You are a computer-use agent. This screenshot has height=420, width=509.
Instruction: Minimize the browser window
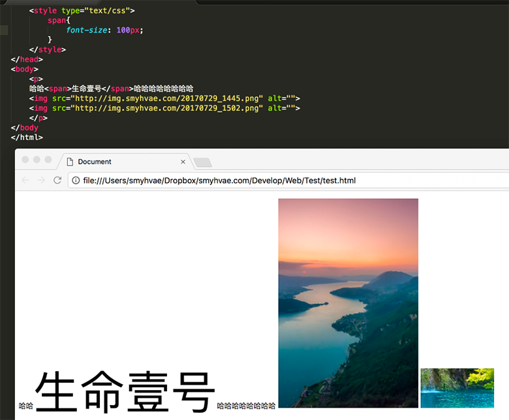[x=37, y=160]
